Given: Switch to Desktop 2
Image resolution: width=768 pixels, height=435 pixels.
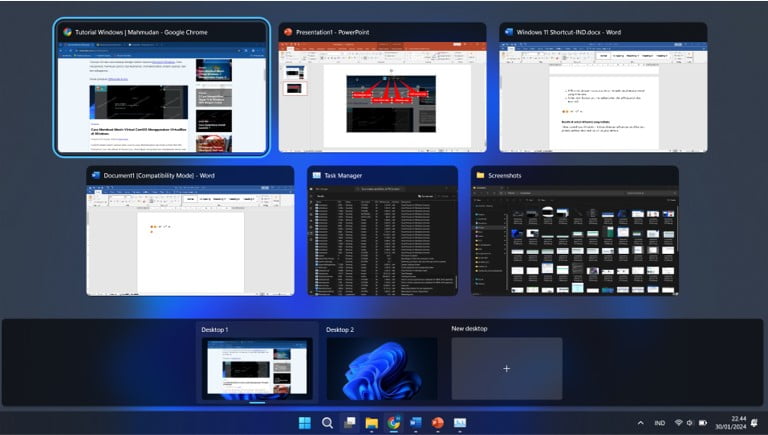Looking at the screenshot, I should 381,368.
